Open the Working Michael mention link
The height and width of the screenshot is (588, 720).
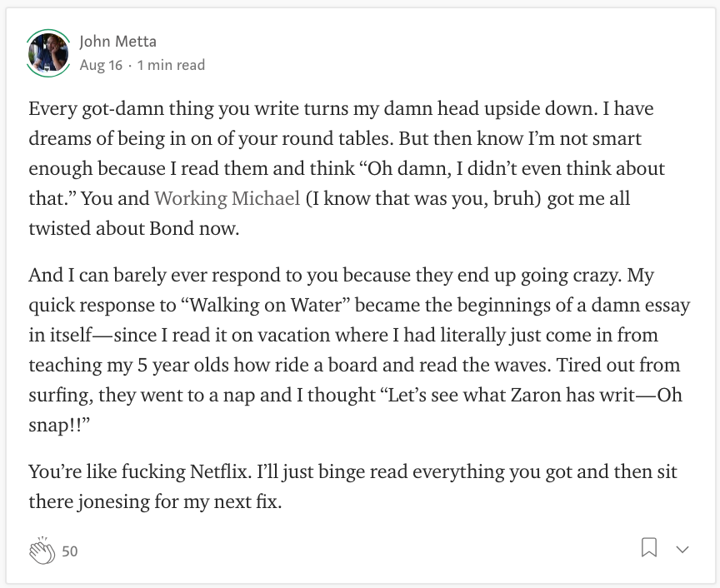point(227,198)
